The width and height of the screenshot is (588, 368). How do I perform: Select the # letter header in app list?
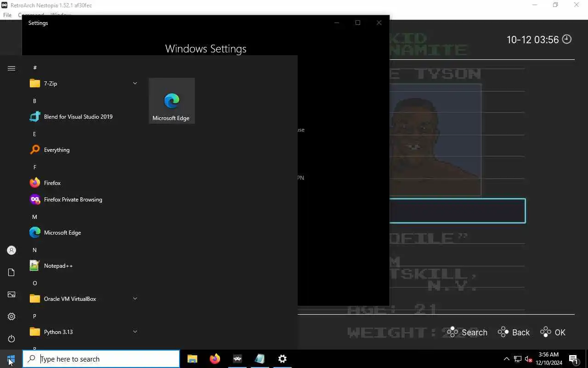click(x=35, y=68)
